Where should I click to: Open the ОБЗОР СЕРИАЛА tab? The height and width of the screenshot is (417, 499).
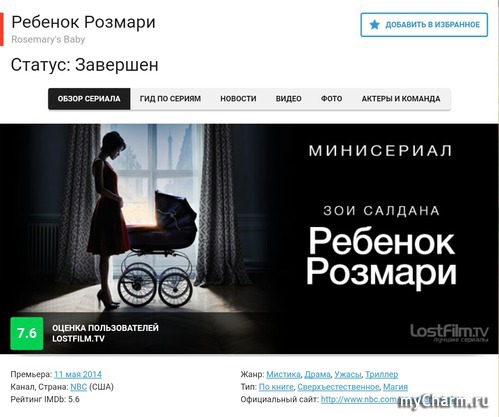point(89,99)
